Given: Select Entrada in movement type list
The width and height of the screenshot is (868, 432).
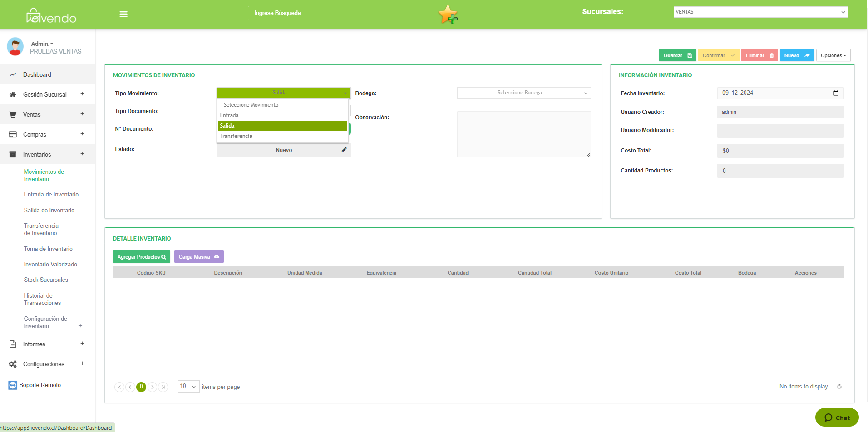Looking at the screenshot, I should tap(229, 115).
